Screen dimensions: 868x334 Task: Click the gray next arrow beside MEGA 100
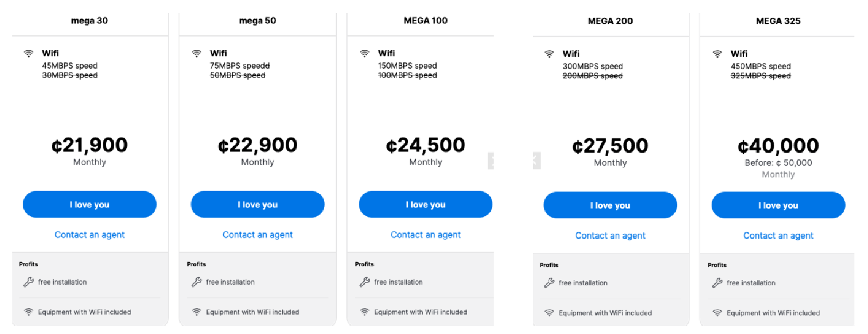pos(491,161)
